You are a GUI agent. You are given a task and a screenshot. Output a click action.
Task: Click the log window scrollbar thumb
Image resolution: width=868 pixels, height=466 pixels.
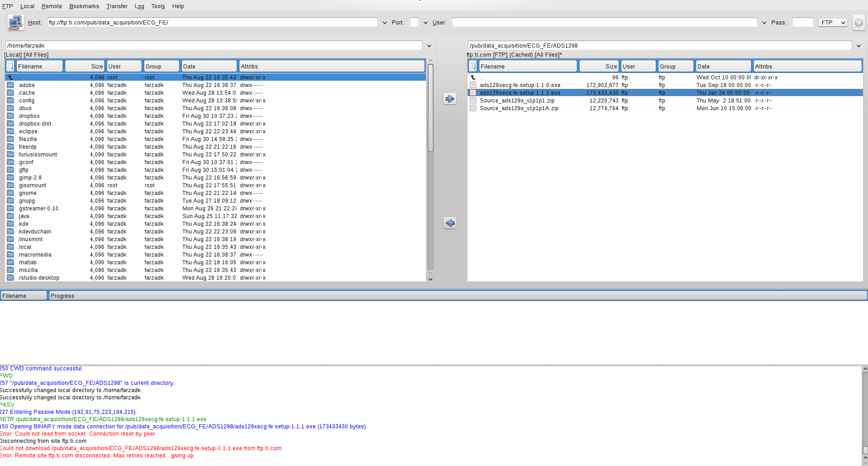click(865, 450)
